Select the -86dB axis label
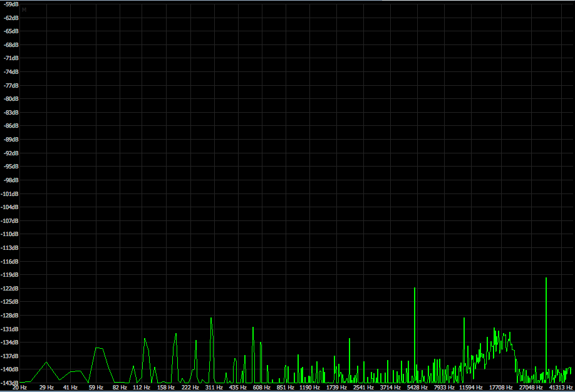The height and width of the screenshot is (392, 575). [x=11, y=126]
